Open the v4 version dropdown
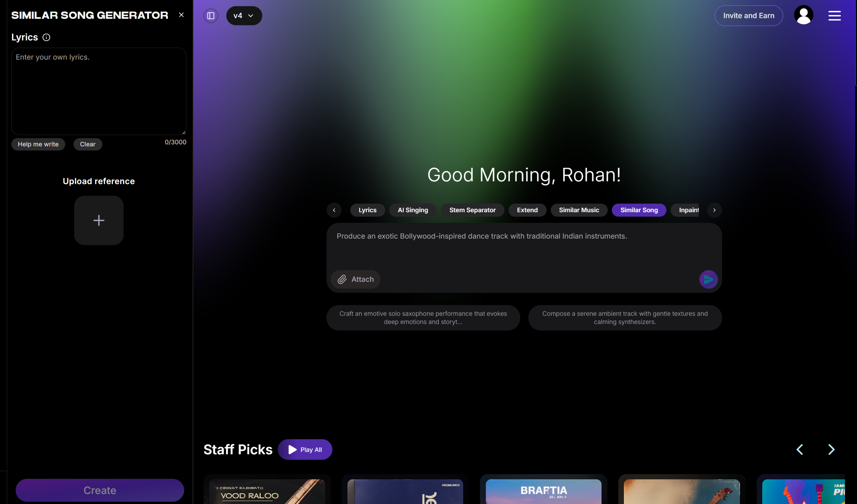 point(244,15)
